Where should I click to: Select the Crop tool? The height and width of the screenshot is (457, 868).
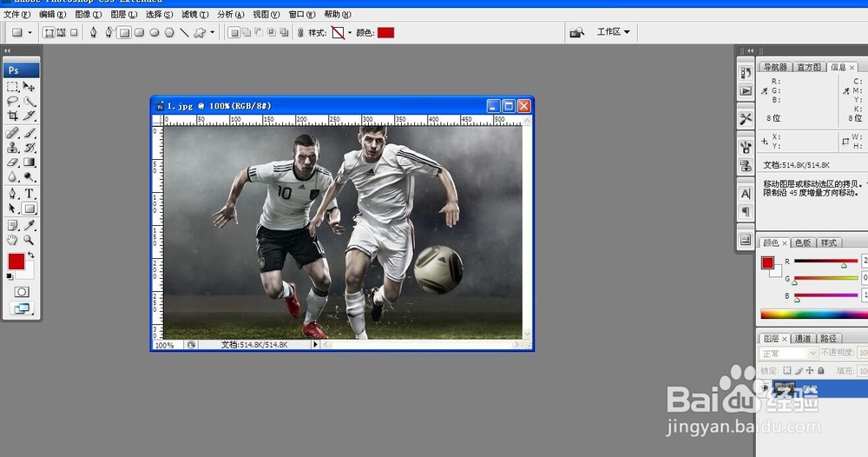pyautogui.click(x=13, y=116)
